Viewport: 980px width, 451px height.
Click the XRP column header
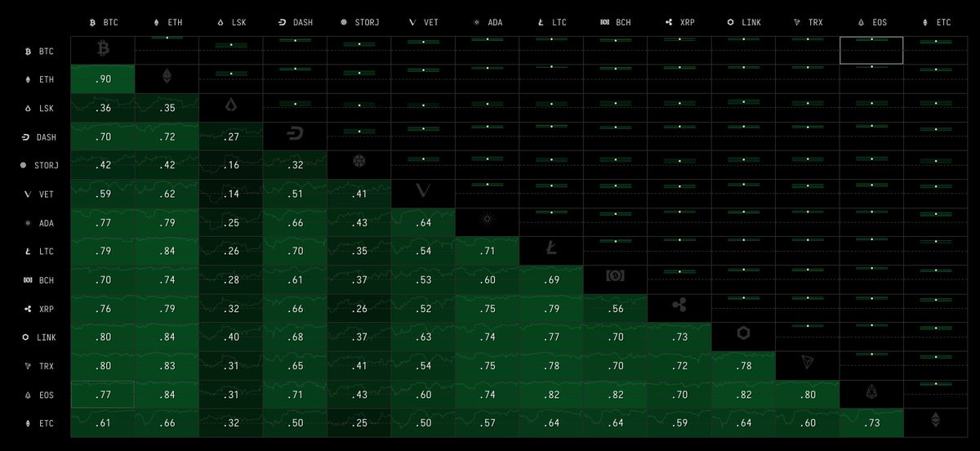point(679,22)
